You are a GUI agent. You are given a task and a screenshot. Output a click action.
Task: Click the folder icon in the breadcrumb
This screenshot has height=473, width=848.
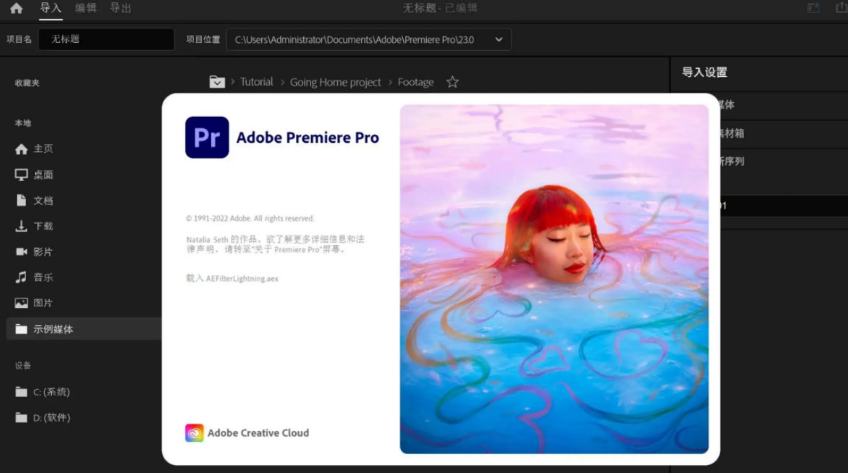217,82
